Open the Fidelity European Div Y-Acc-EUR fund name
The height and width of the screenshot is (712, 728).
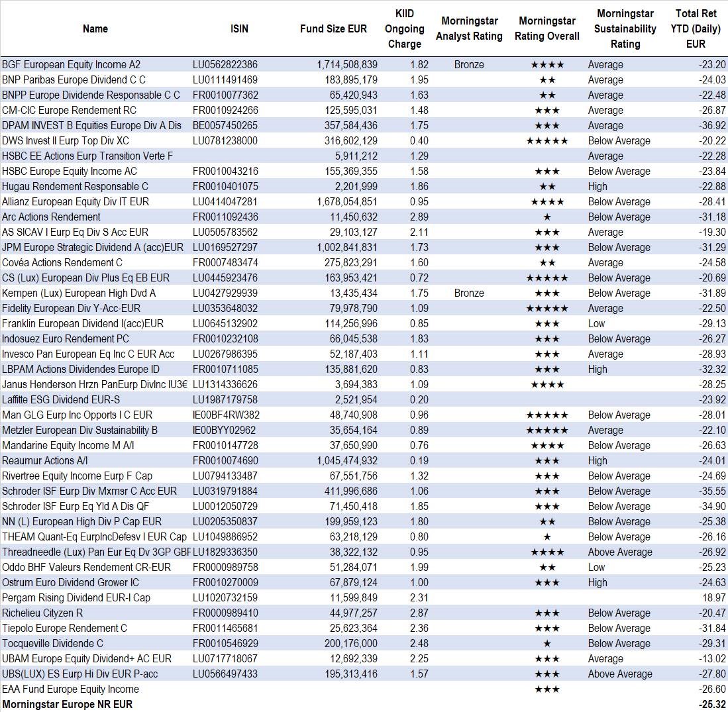pyautogui.click(x=72, y=309)
